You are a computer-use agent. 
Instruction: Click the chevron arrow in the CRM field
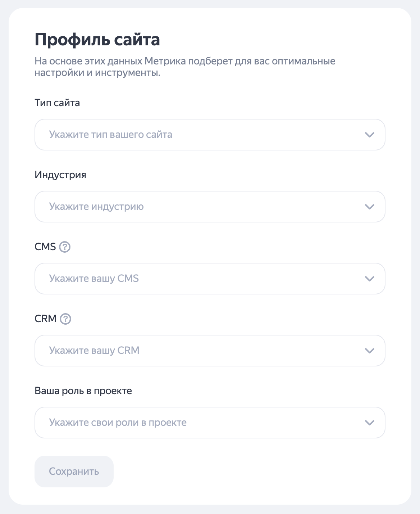tap(370, 351)
